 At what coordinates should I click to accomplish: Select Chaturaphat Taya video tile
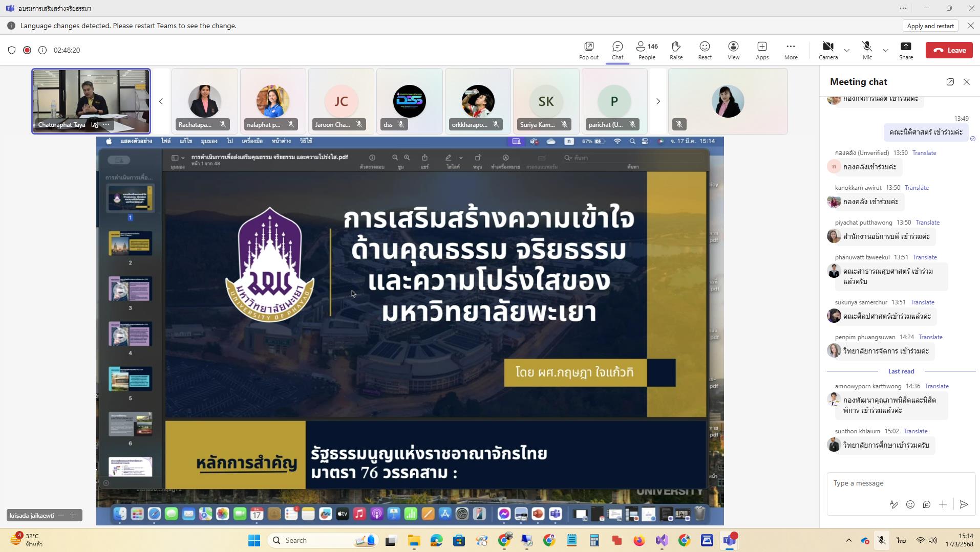[x=91, y=101]
